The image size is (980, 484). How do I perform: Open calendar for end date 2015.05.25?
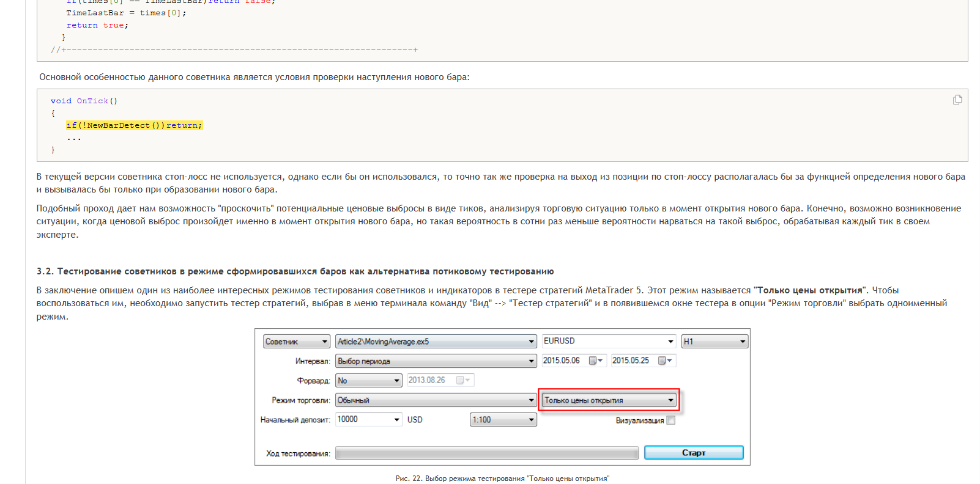click(x=664, y=361)
